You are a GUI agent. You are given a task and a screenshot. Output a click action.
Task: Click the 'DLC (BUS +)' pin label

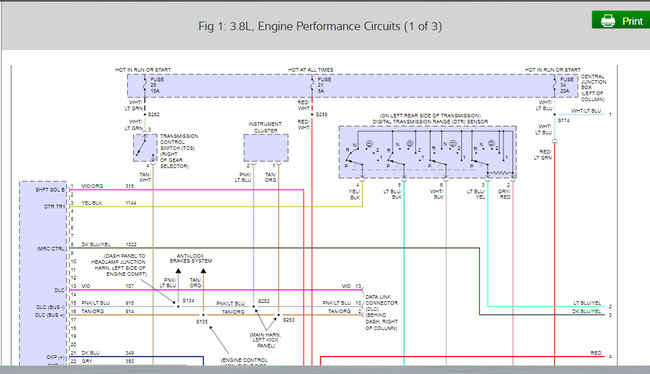pos(50,315)
